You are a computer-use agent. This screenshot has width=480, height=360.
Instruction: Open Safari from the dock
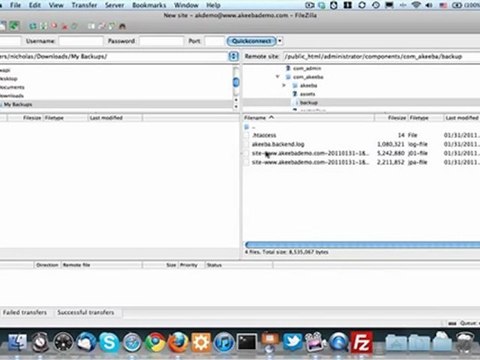132,342
